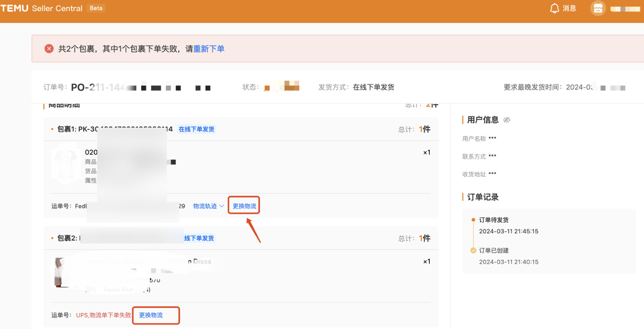Select the 订单待发货 timeline marker
Screen dimensions: 644x329
[473, 220]
